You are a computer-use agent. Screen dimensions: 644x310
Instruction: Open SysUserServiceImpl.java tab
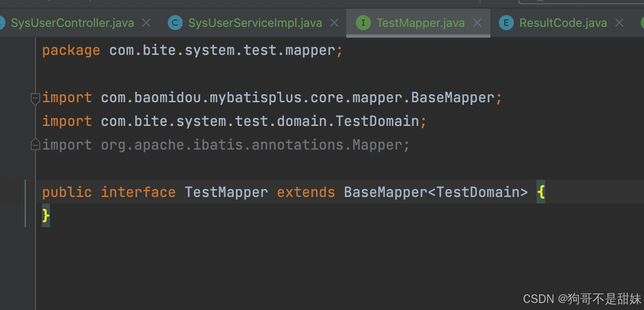click(x=255, y=23)
